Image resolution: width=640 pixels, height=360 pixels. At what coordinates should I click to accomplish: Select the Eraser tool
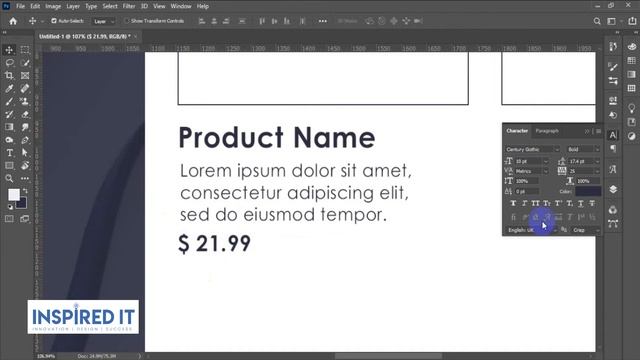tap(25, 114)
